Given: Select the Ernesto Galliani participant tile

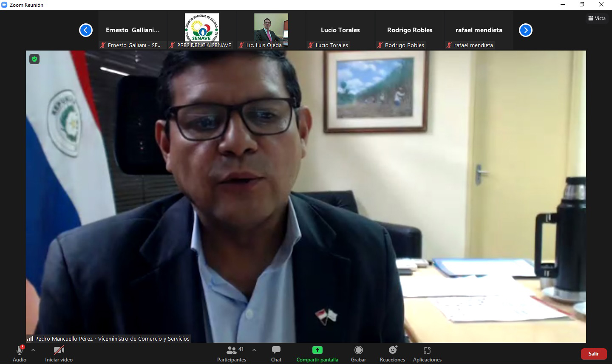Looking at the screenshot, I should pos(133,30).
